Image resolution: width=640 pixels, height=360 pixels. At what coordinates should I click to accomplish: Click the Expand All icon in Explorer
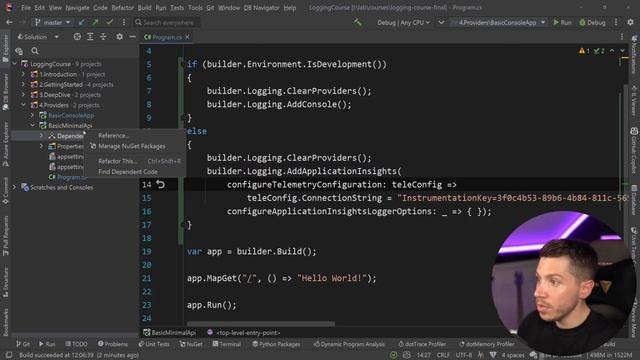click(x=90, y=37)
